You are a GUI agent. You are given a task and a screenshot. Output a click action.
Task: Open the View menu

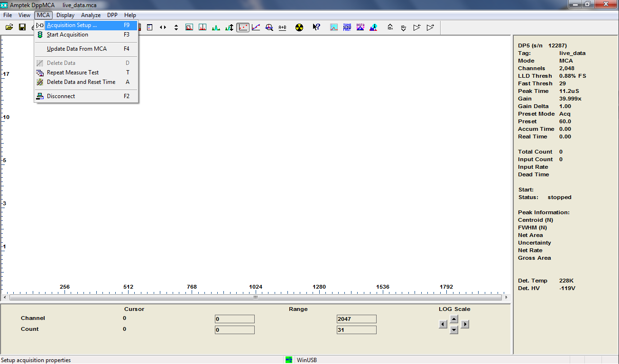click(24, 15)
